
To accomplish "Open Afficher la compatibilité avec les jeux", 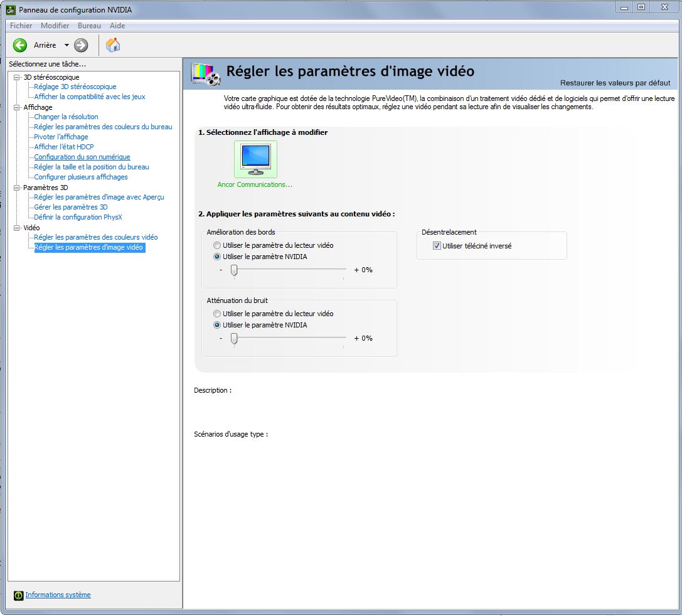I will point(90,97).
